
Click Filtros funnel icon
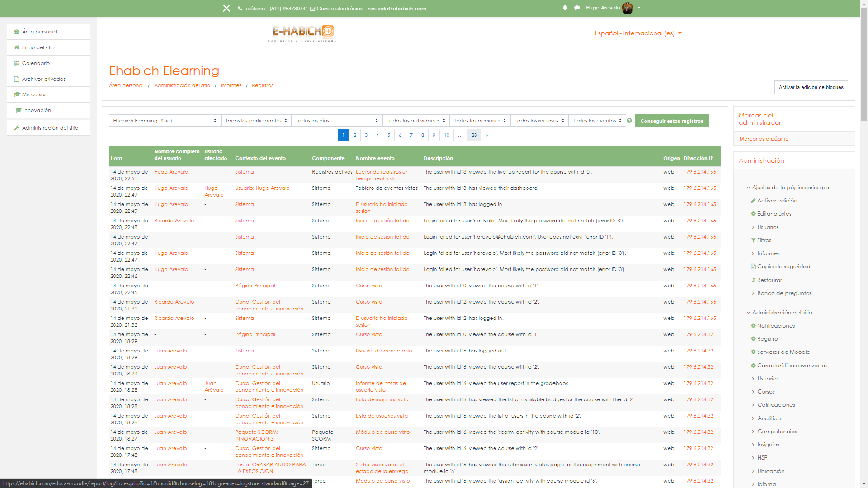[753, 240]
